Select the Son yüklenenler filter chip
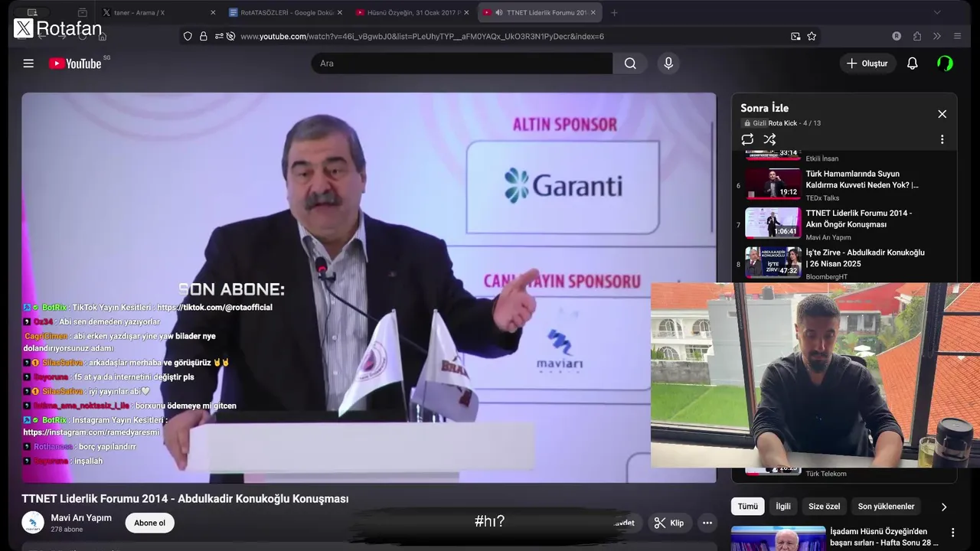This screenshot has height=551, width=980. pos(886,507)
